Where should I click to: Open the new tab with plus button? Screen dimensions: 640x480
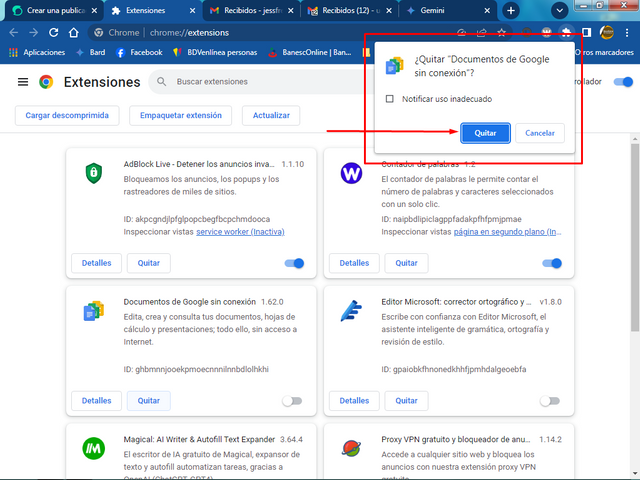coord(511,11)
